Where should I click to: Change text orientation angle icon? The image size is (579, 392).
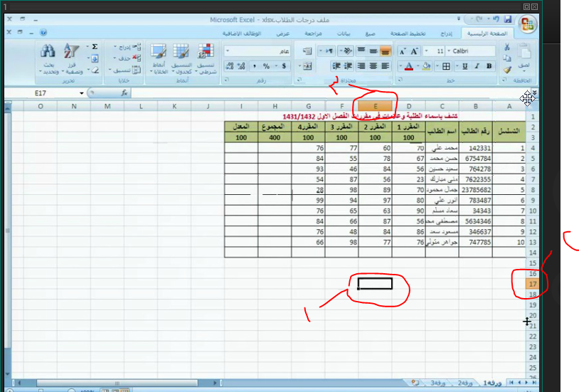point(346,51)
